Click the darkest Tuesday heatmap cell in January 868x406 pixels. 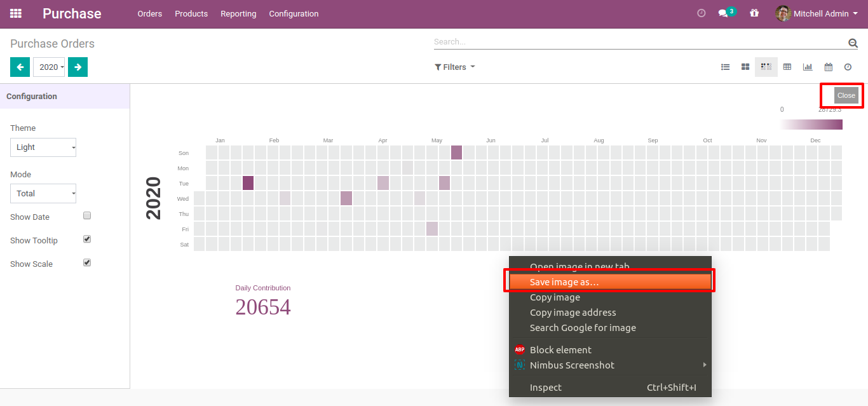248,183
